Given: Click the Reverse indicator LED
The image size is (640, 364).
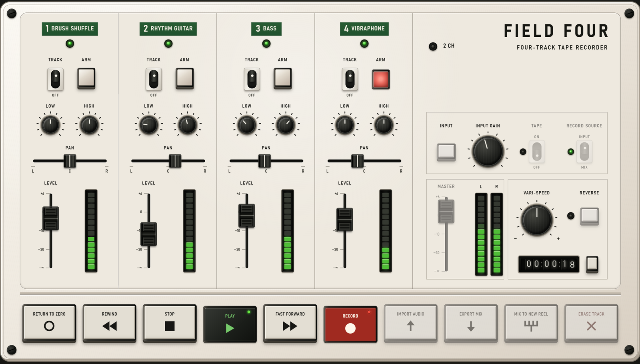Looking at the screenshot, I should pos(571,216).
